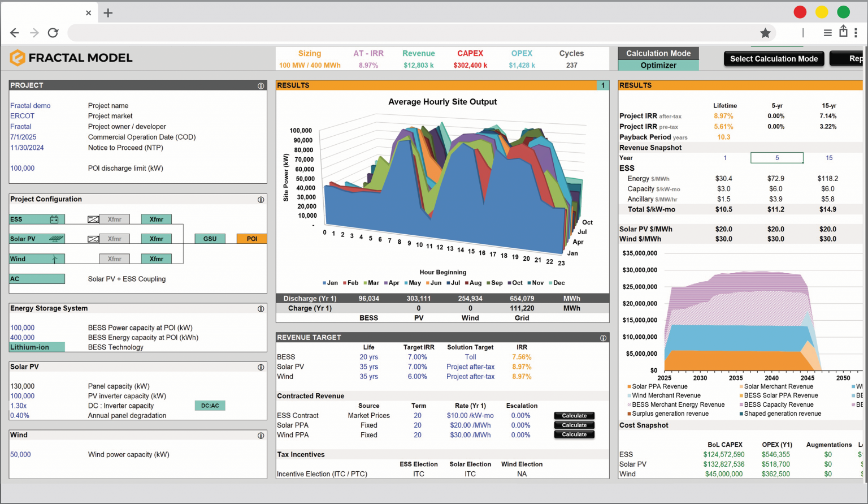Toggle the Solar PV block on
Image resolution: width=868 pixels, height=504 pixels.
(37, 239)
